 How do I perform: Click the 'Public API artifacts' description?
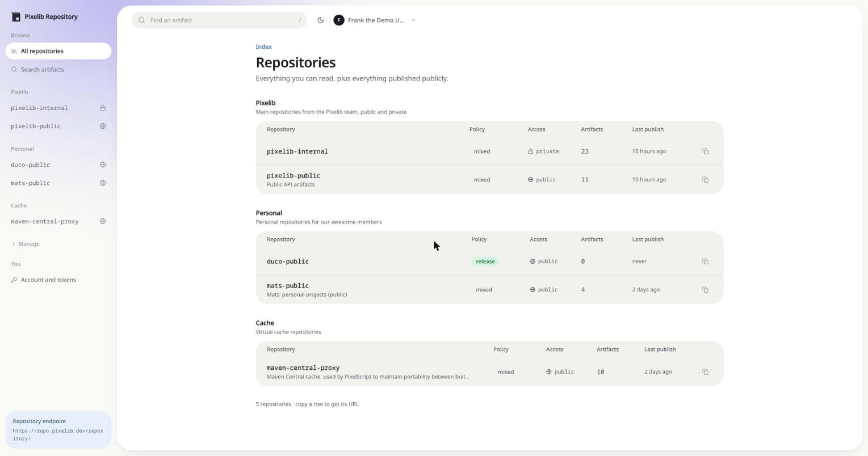click(291, 184)
